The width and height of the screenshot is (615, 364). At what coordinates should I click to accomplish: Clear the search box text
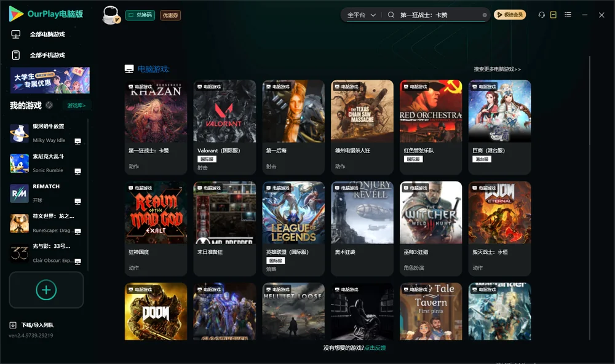tap(485, 15)
